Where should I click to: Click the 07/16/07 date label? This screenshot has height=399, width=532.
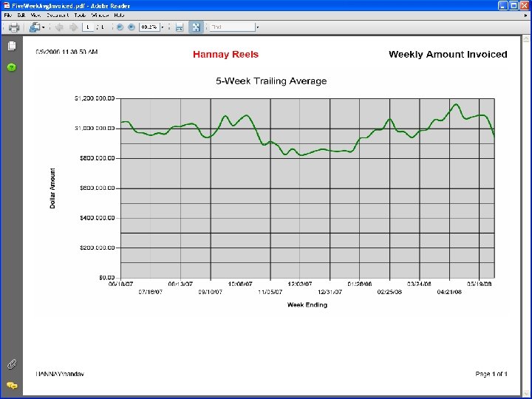[x=150, y=292]
